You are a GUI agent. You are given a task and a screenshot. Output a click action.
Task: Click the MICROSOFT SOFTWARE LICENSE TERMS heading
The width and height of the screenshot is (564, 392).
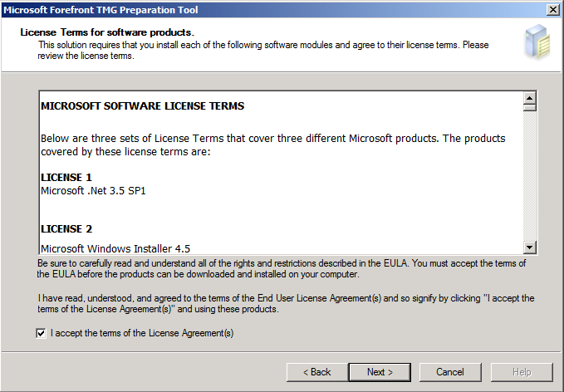(142, 106)
